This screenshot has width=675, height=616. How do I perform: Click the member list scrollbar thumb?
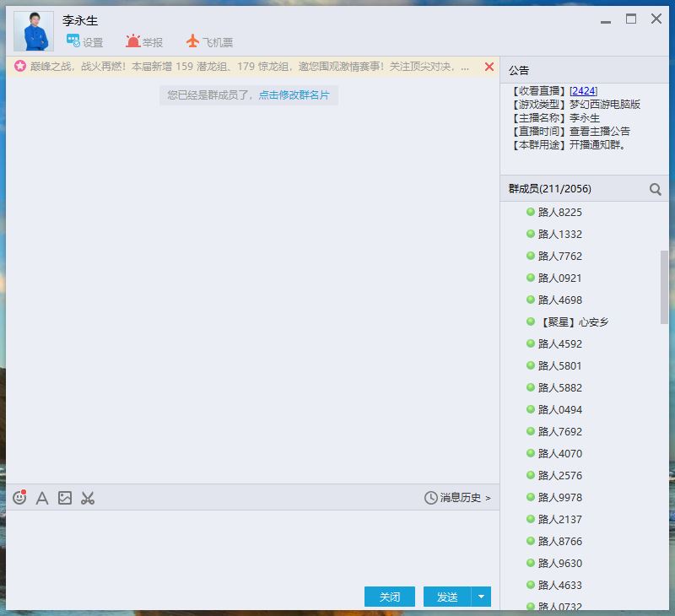click(665, 287)
